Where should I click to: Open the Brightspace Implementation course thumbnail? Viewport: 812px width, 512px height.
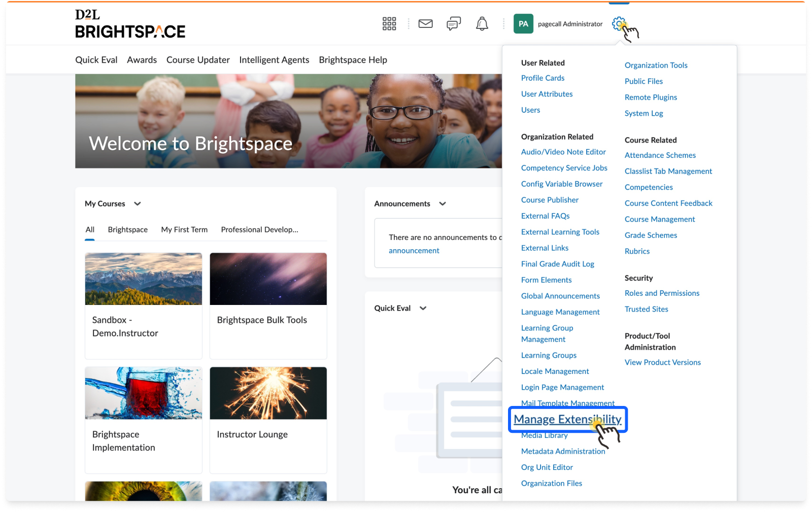point(144,393)
